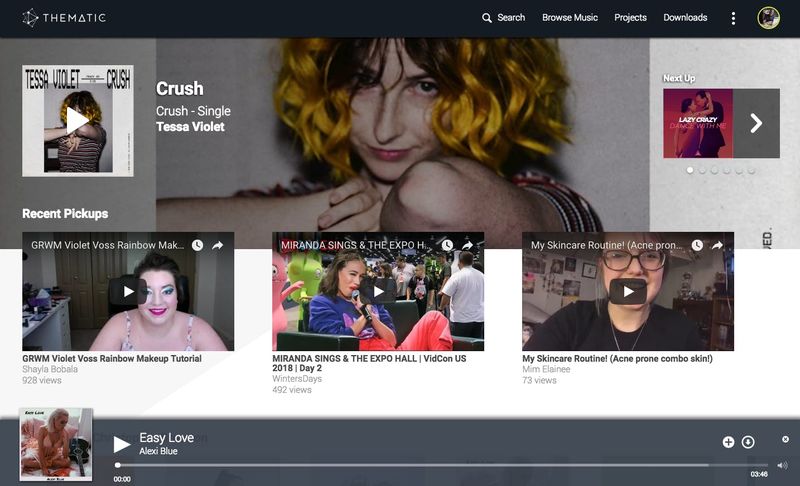Play My Skincare Routine video

coord(628,291)
